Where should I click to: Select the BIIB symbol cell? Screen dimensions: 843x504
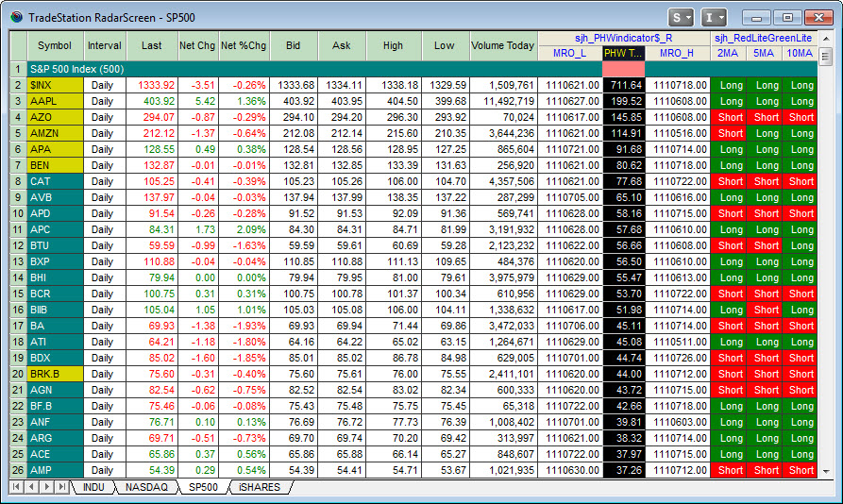point(55,310)
